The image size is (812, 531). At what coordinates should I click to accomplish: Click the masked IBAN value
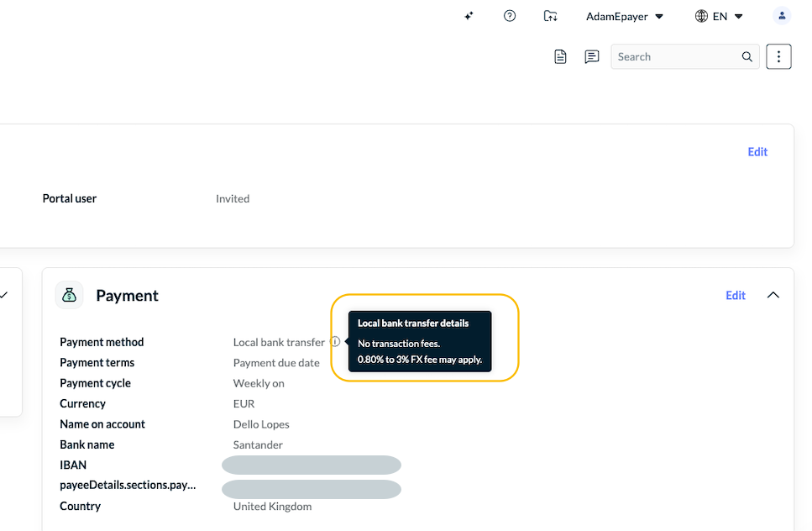coord(312,465)
